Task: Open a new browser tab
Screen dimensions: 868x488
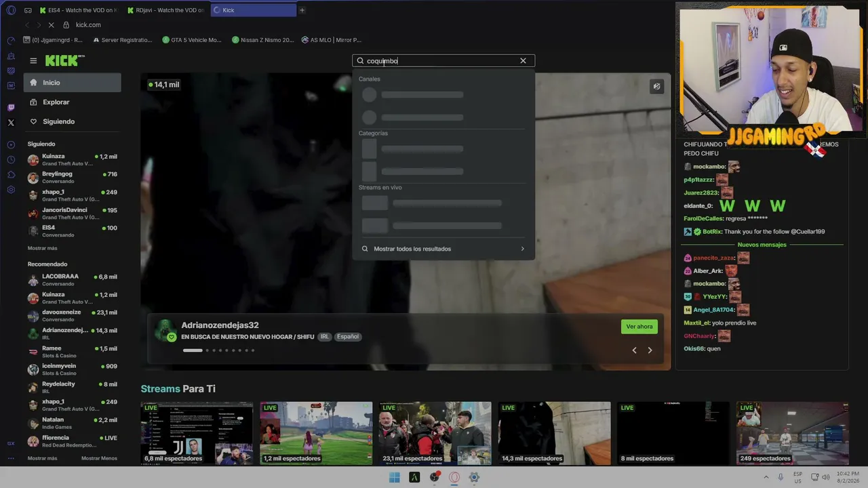Action: pyautogui.click(x=302, y=10)
